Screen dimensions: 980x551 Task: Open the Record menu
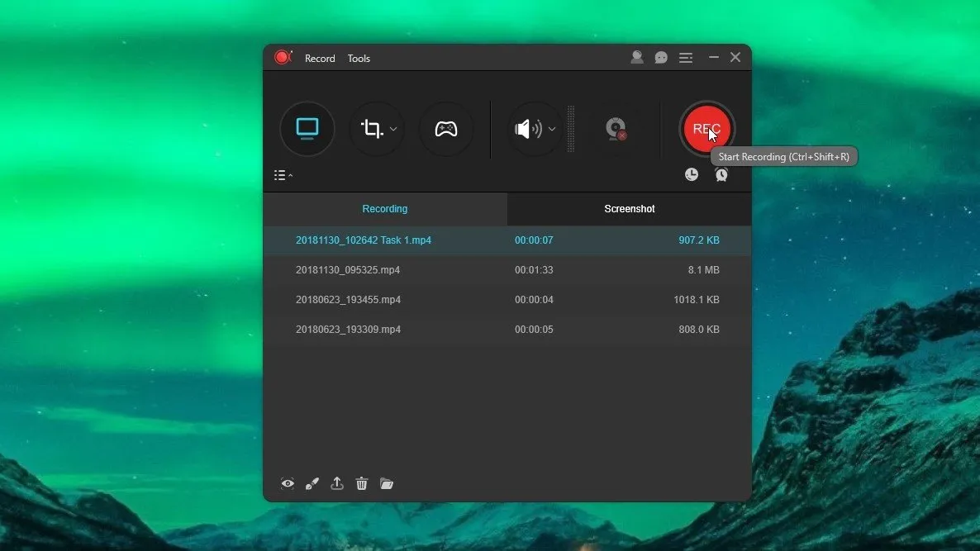pyautogui.click(x=320, y=59)
